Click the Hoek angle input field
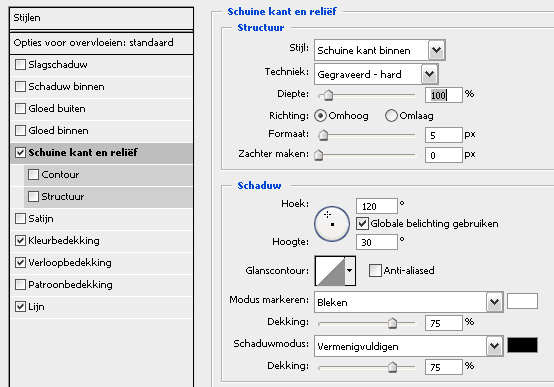The width and height of the screenshot is (554, 387). 377,206
